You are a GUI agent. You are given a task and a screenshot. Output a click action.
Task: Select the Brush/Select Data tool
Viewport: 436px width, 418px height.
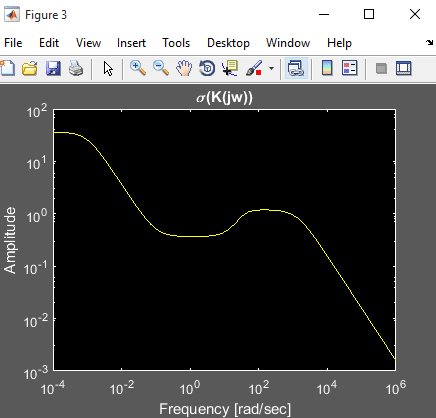coord(254,68)
